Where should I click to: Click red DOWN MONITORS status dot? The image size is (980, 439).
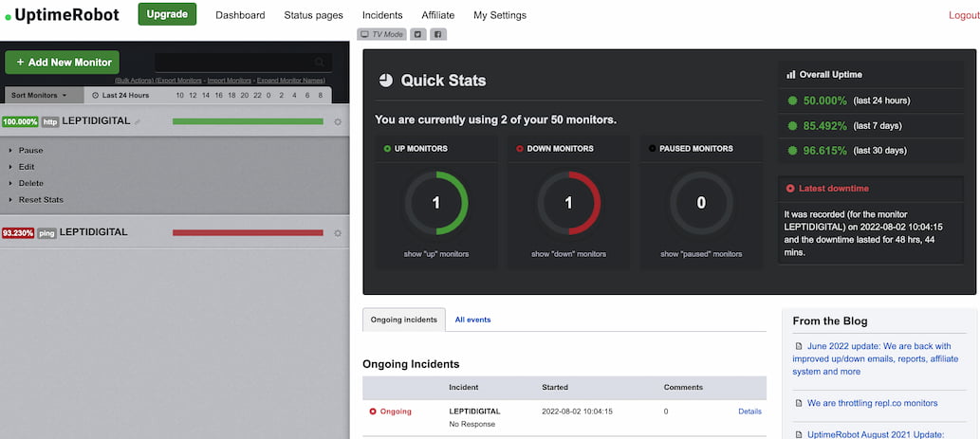pyautogui.click(x=519, y=149)
